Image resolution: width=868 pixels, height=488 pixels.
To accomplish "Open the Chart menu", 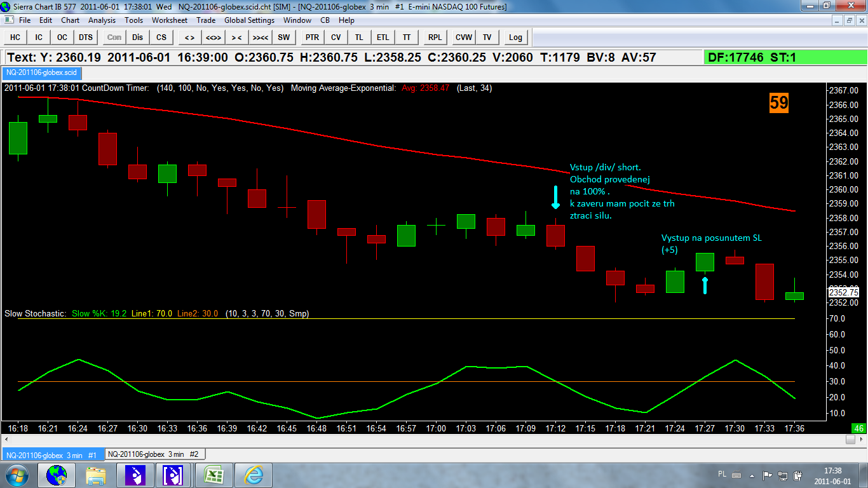I will 70,20.
